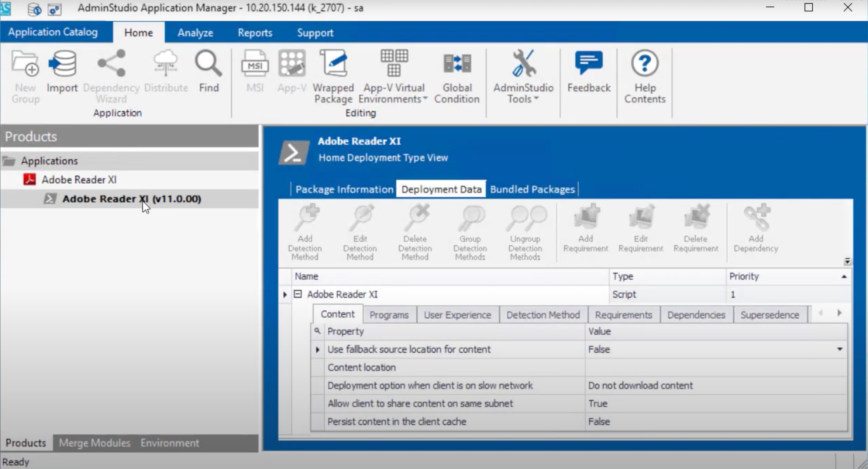Open the AdminStudio Tools dropdown

tap(523, 93)
